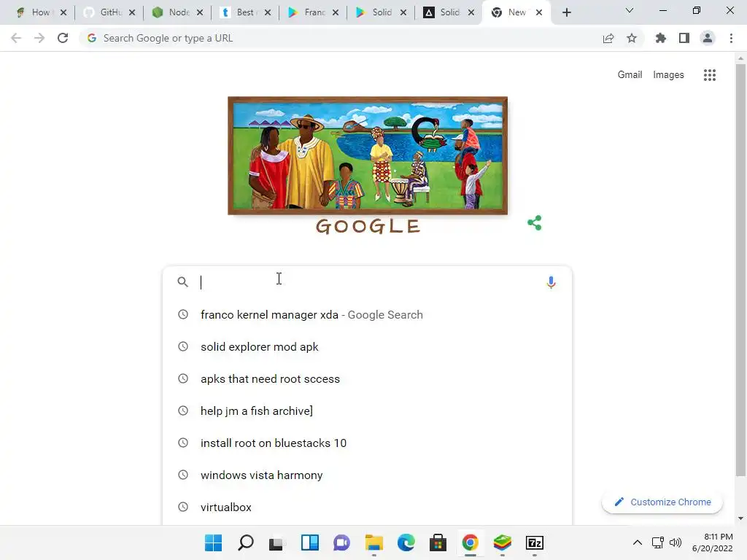Open File Explorer from taskbar
Viewport: 747px width, 560px height.
click(374, 542)
